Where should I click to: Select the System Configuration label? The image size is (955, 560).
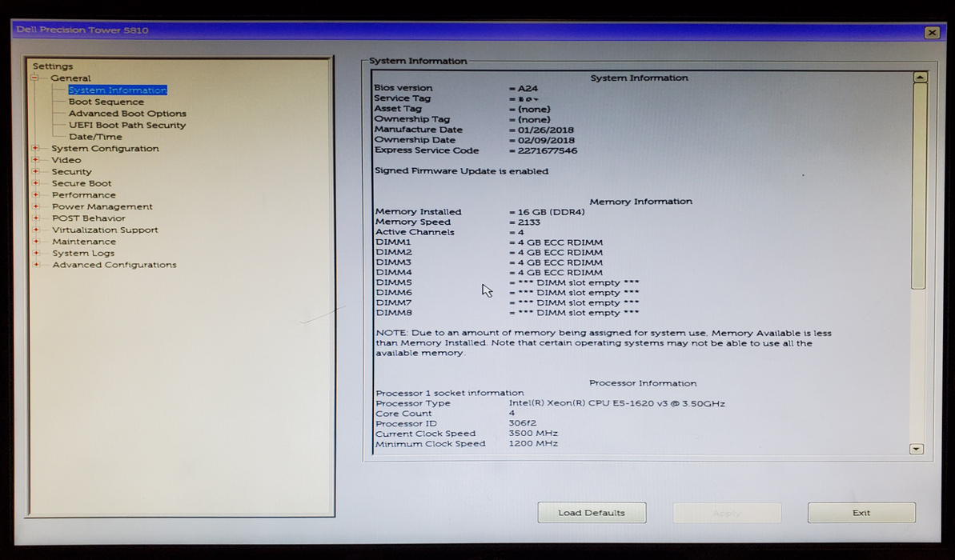pyautogui.click(x=106, y=148)
